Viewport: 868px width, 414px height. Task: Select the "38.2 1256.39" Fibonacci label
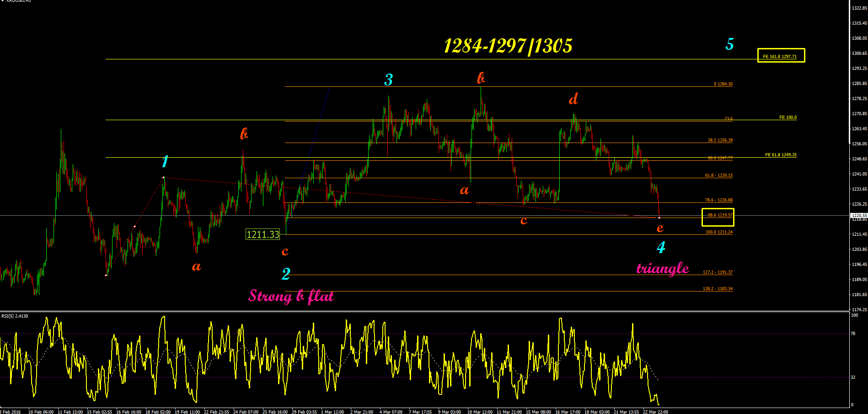point(720,140)
